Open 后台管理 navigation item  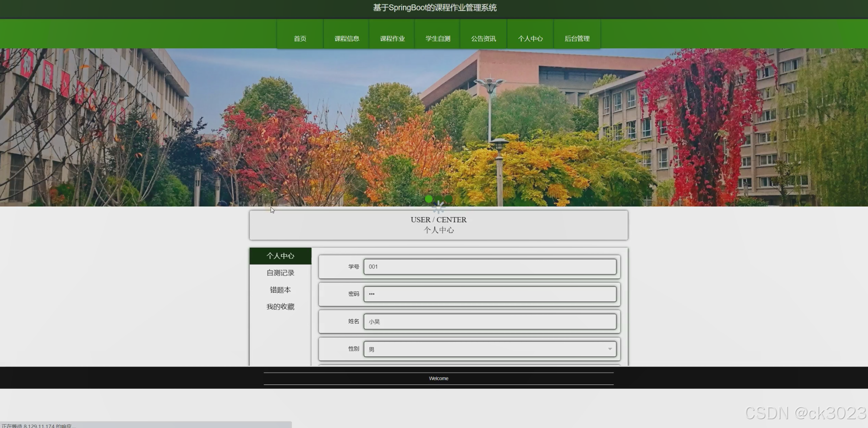click(x=577, y=38)
